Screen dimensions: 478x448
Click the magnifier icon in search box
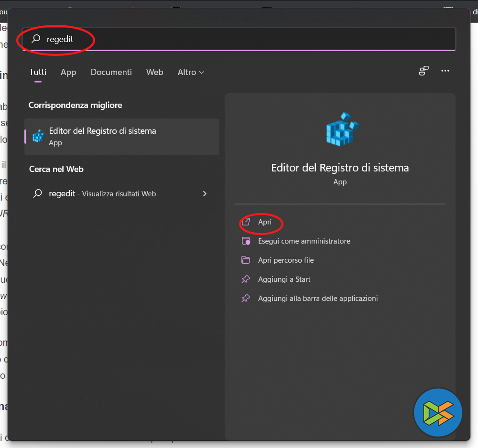36,38
